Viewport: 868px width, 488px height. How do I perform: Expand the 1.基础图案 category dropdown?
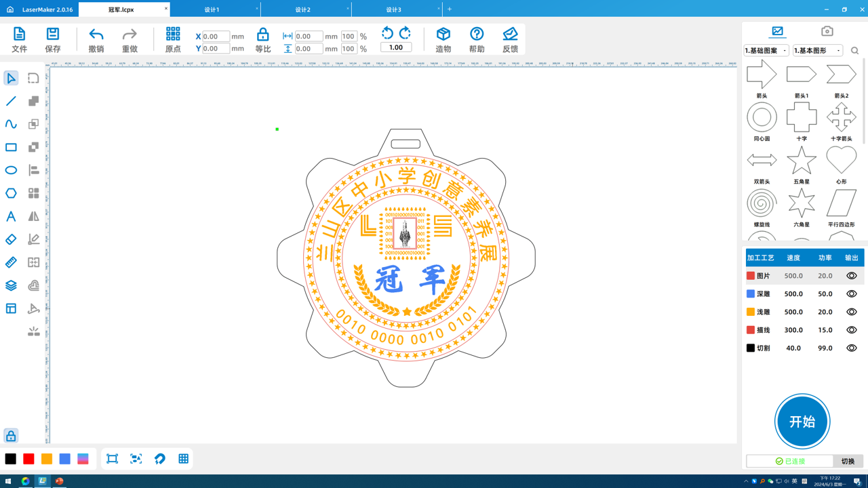[x=766, y=51]
